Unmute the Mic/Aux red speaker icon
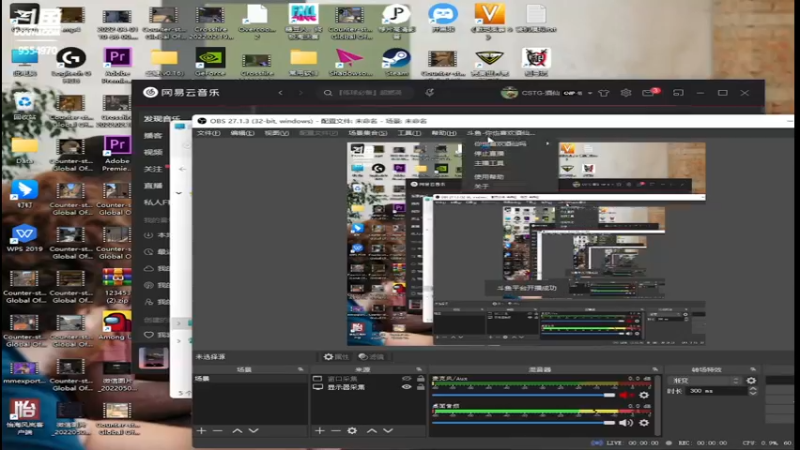Screen dimensions: 800x450 (x=626, y=395)
